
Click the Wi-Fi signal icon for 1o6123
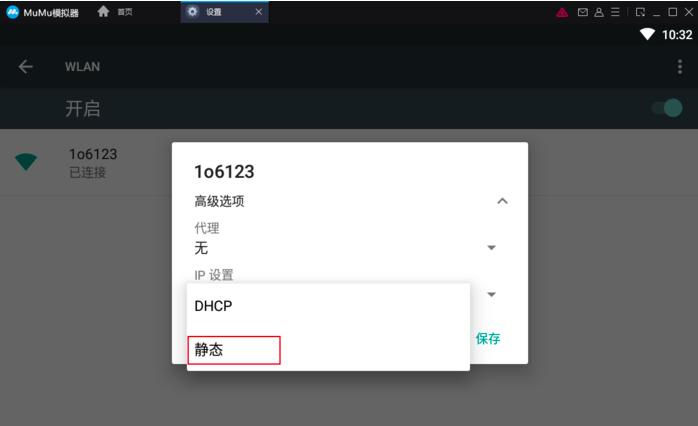pyautogui.click(x=26, y=162)
